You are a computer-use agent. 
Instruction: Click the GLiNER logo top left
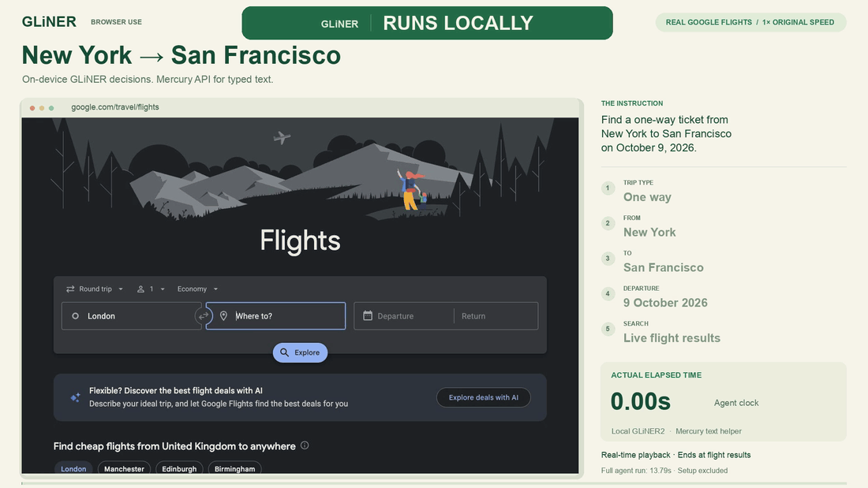(x=49, y=21)
